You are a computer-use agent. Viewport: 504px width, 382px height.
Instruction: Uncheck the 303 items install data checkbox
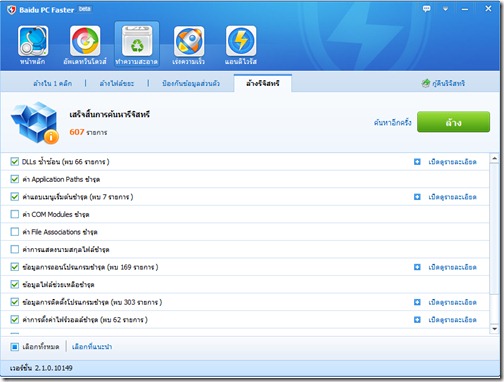tap(14, 302)
